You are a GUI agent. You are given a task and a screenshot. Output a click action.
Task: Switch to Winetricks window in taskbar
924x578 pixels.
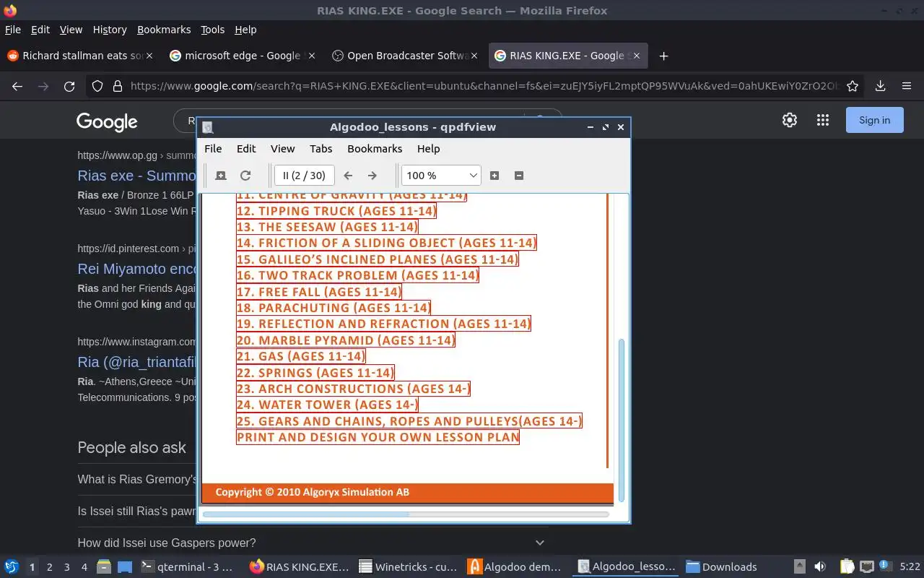pyautogui.click(x=409, y=567)
